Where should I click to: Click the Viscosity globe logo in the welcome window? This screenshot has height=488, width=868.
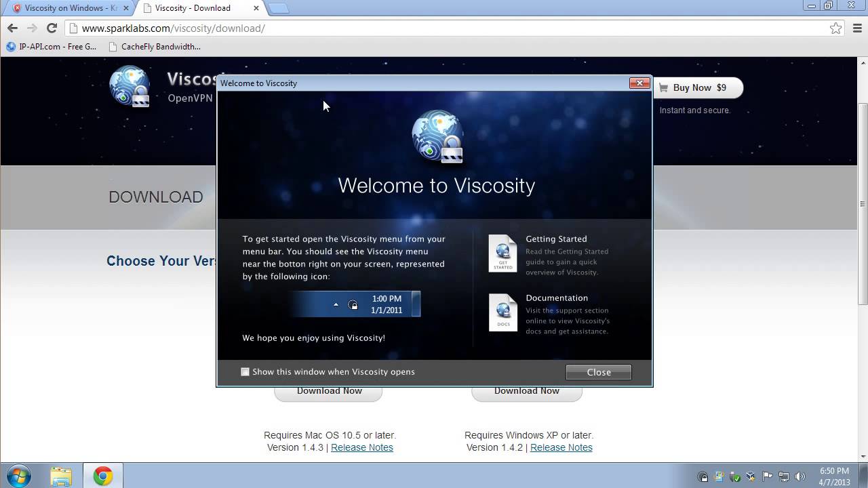(437, 136)
